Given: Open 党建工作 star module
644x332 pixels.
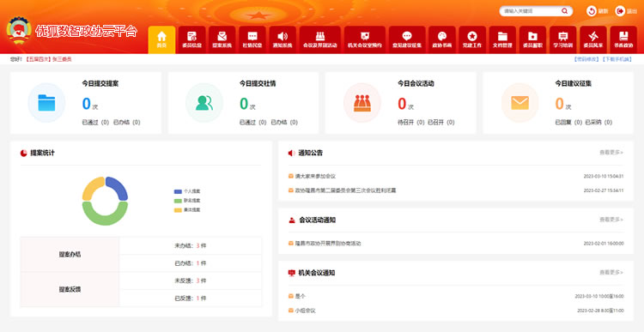Looking at the screenshot, I should pos(472,39).
